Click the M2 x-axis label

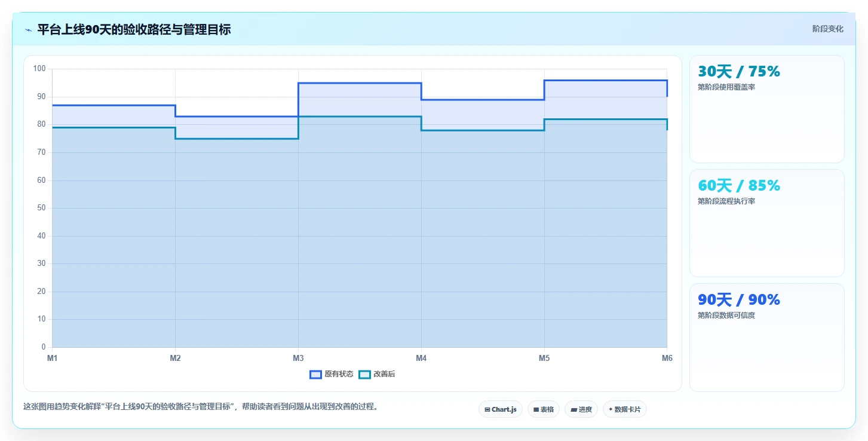175,359
